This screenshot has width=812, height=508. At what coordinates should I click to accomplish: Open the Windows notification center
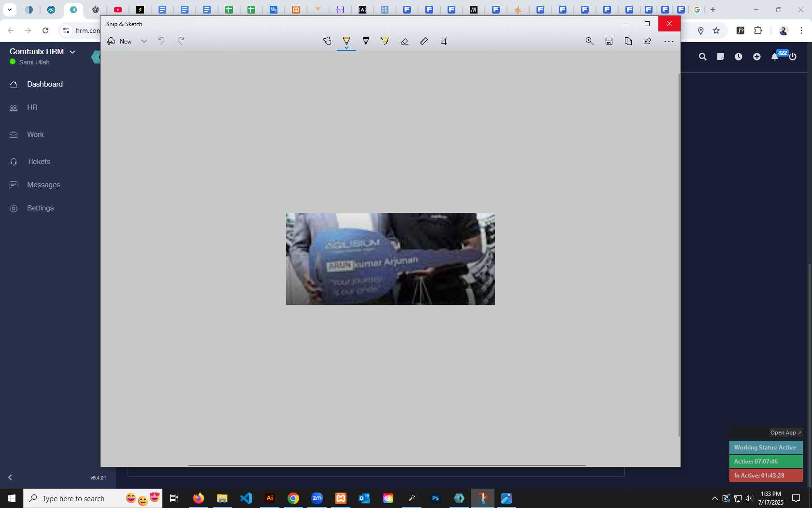[x=796, y=498]
